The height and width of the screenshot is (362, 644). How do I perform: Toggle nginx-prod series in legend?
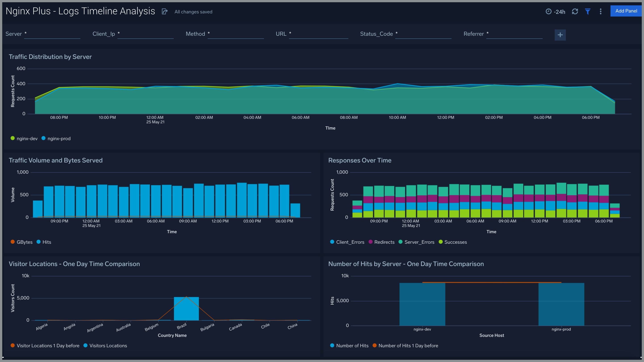(x=59, y=138)
